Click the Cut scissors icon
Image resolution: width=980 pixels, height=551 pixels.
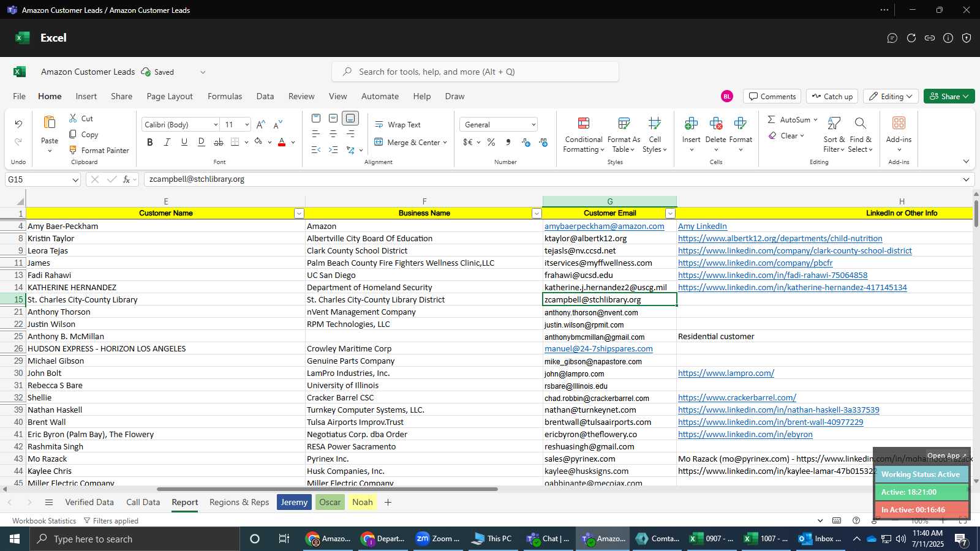point(73,118)
